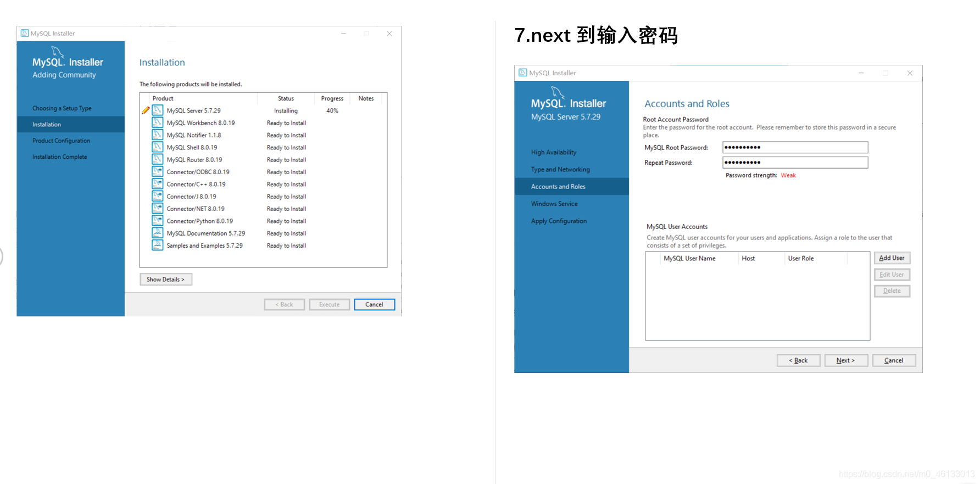Open the Windows Service step
Image resolution: width=980 pixels, height=484 pixels.
554,204
